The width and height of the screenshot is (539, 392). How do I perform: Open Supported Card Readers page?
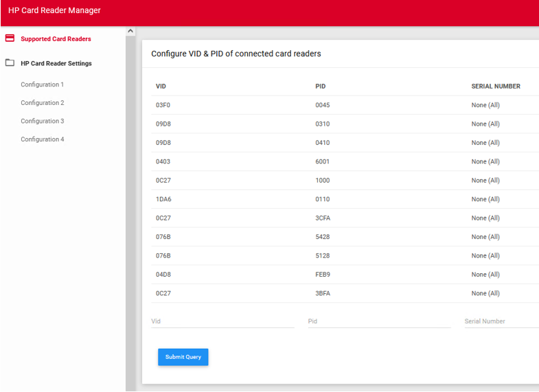pos(56,39)
